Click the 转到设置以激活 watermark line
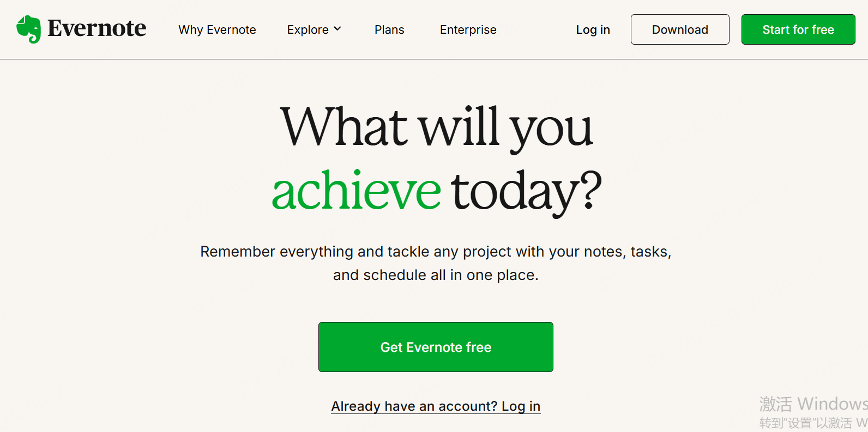Viewport: 868px width, 432px height. (x=813, y=423)
